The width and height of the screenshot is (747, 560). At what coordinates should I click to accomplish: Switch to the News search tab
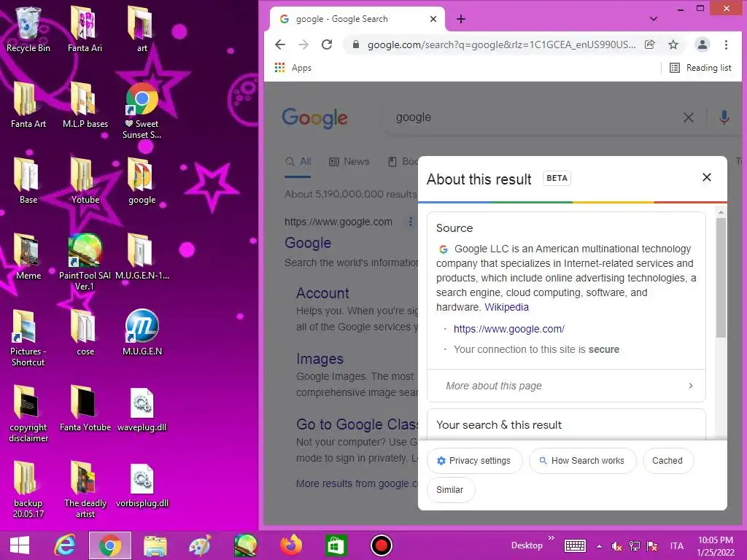[x=349, y=161]
